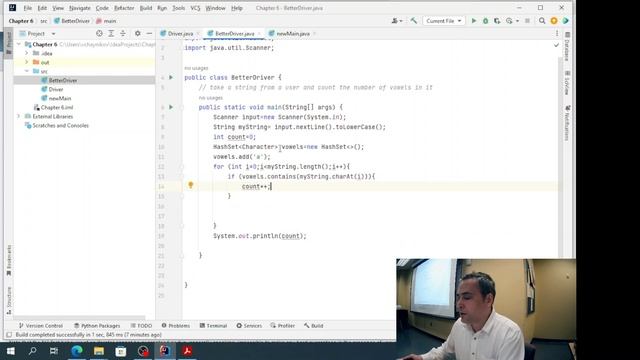The width and height of the screenshot is (640, 360).
Task: Click the yellow IDE updates icon
Action: click(x=554, y=20)
